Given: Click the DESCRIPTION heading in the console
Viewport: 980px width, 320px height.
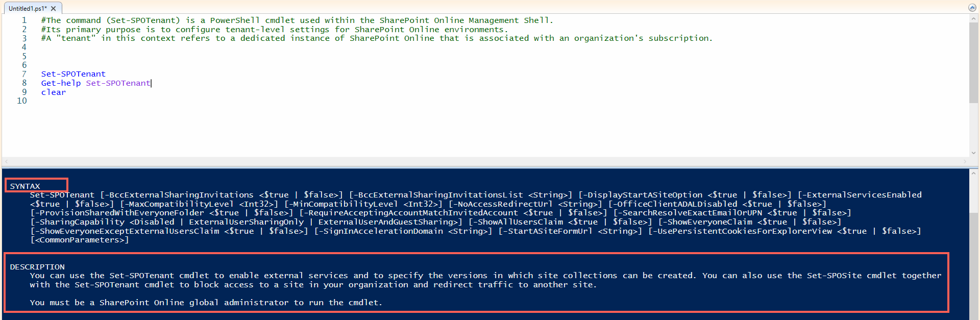Looking at the screenshot, I should click(37, 267).
